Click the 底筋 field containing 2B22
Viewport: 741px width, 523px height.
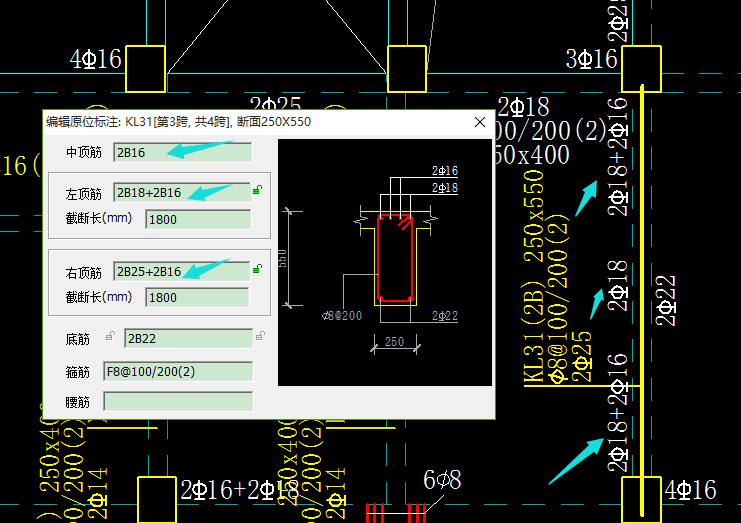[x=188, y=339]
